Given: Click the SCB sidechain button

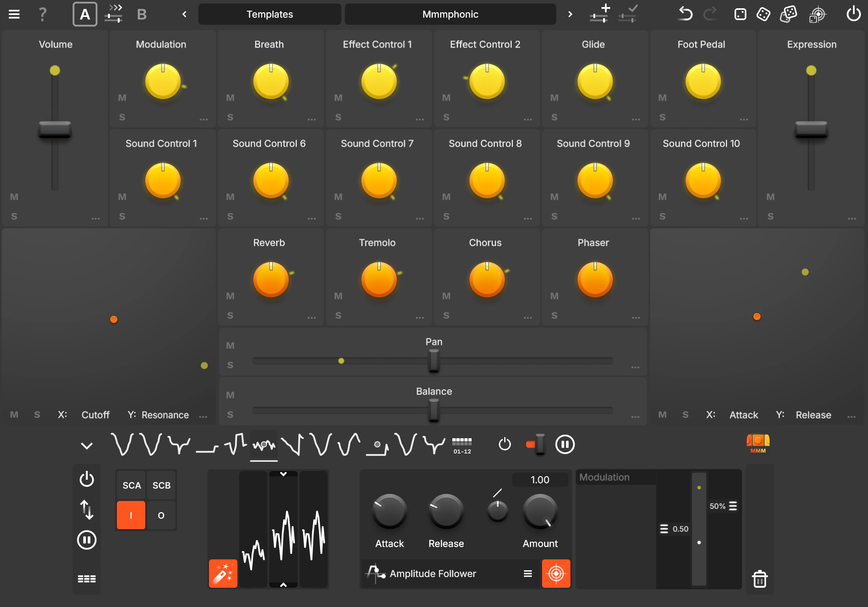Looking at the screenshot, I should [161, 485].
